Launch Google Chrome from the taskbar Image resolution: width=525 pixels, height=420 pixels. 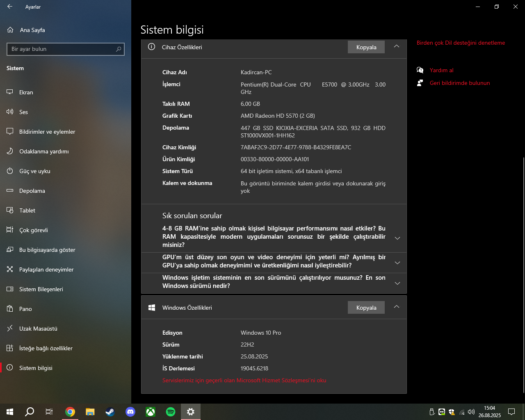click(x=70, y=412)
